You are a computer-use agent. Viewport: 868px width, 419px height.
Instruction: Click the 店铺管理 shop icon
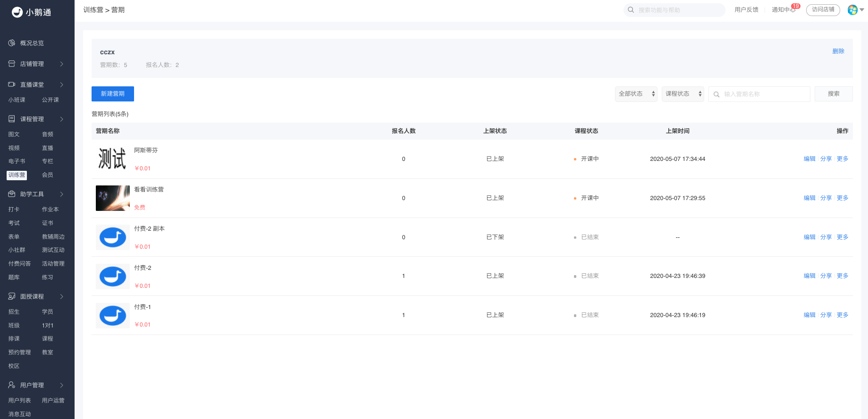(x=12, y=64)
